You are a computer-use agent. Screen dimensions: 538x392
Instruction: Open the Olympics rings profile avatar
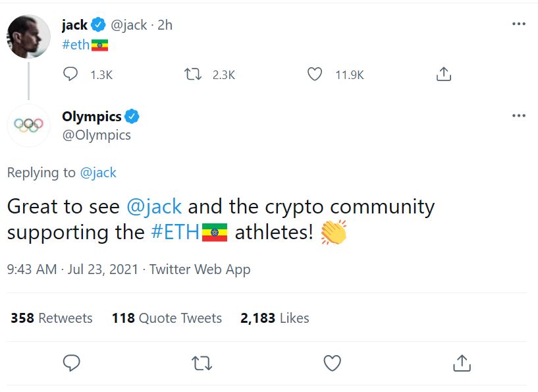pos(28,125)
